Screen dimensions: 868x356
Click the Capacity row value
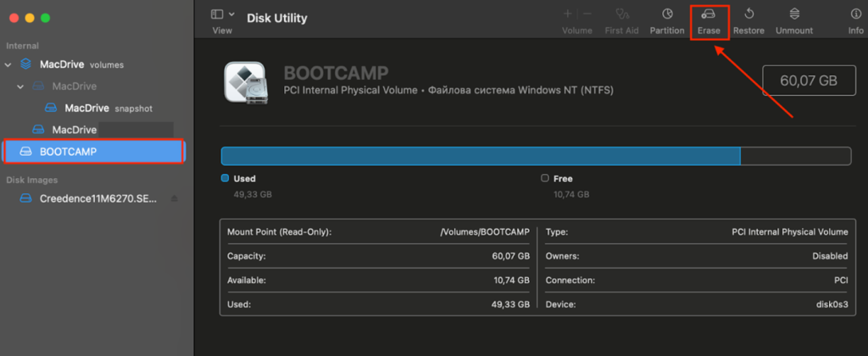pyautogui.click(x=511, y=256)
